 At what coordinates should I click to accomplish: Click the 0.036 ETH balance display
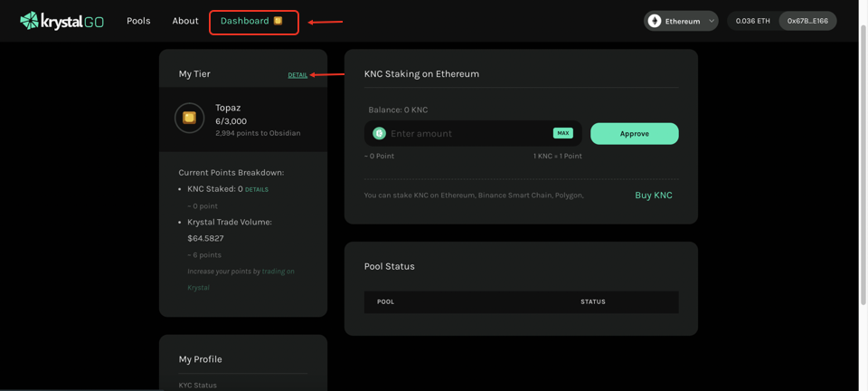[752, 21]
